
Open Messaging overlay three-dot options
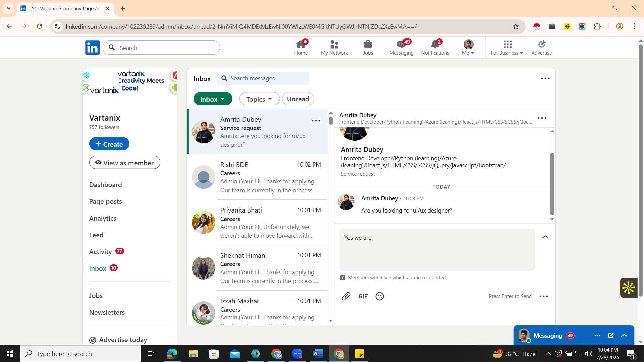pyautogui.click(x=597, y=336)
